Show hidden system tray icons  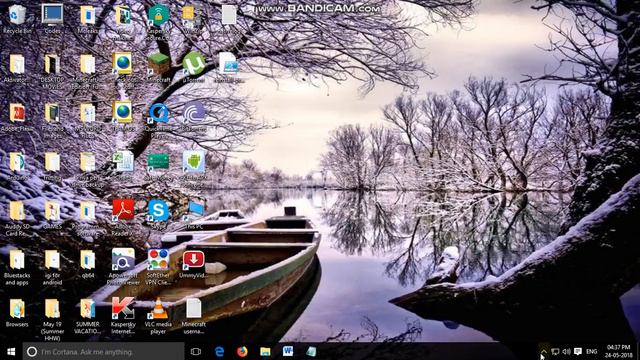coord(544,351)
